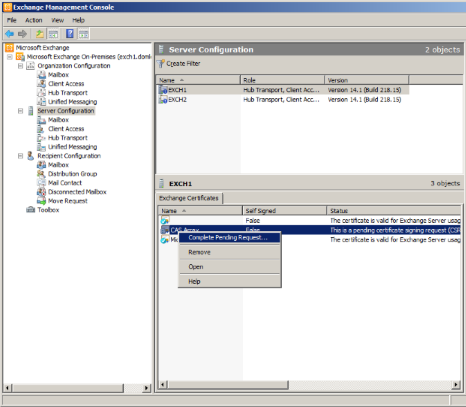This screenshot has height=407, width=466.
Task: Click the EXCH1 server row icon
Action: click(163, 90)
